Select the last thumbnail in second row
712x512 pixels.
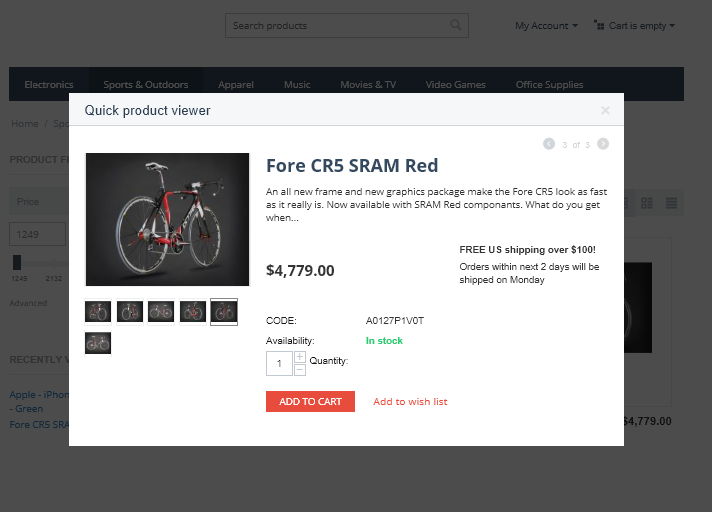click(97, 343)
